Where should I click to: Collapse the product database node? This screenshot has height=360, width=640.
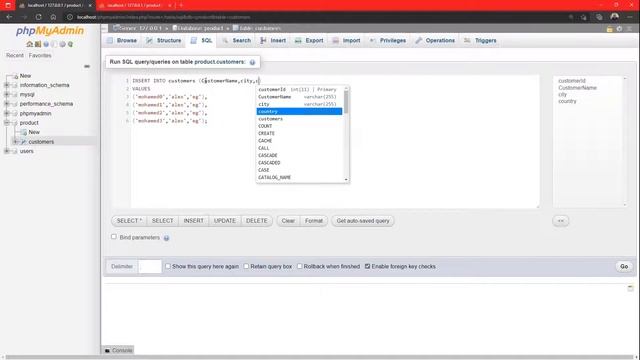[x=7, y=122]
